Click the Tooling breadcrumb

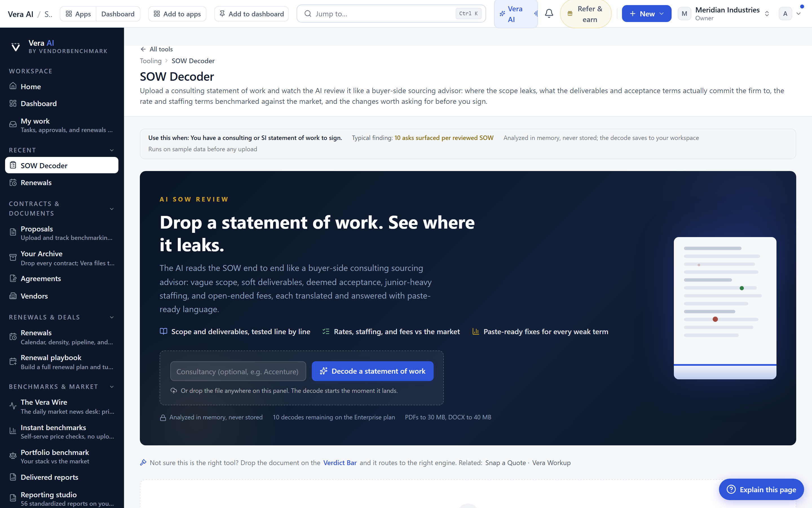point(151,61)
